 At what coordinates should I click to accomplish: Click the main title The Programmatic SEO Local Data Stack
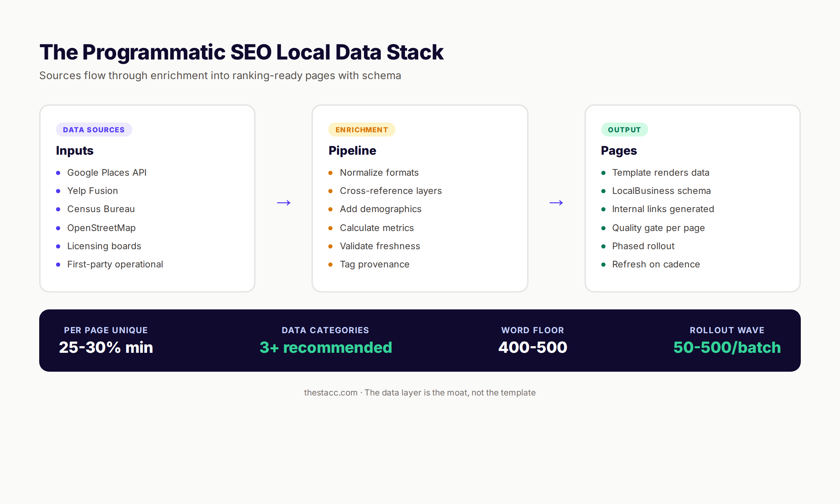[241, 52]
